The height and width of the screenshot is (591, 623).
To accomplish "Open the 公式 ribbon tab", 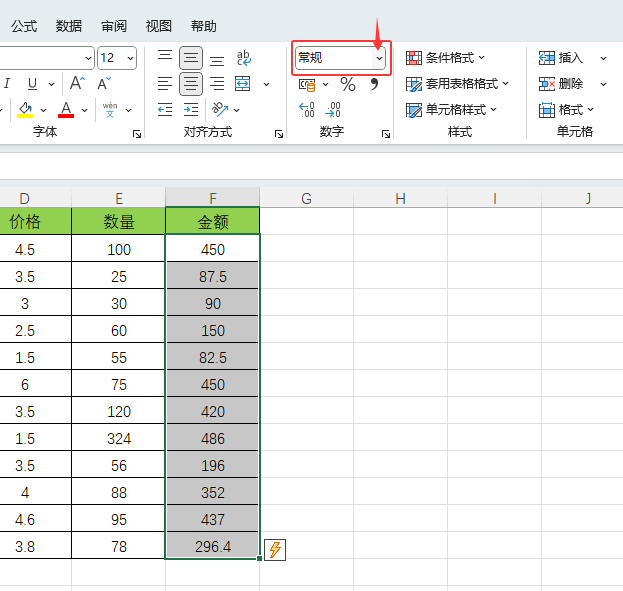I will click(x=24, y=26).
